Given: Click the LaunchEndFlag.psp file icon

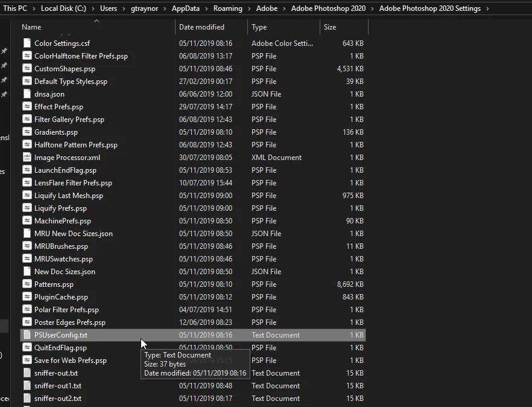Looking at the screenshot, I should (x=27, y=170).
